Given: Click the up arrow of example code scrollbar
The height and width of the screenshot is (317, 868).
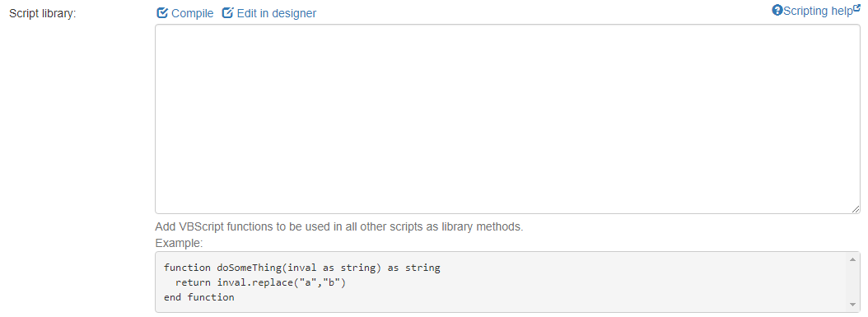Looking at the screenshot, I should click(852, 259).
